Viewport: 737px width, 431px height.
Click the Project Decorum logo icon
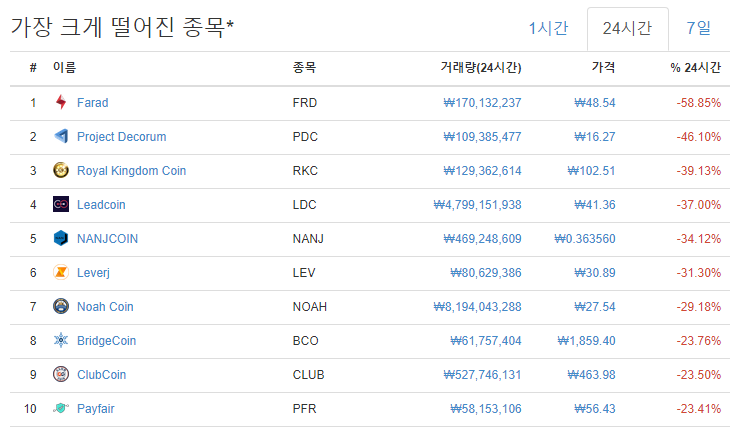pyautogui.click(x=61, y=136)
